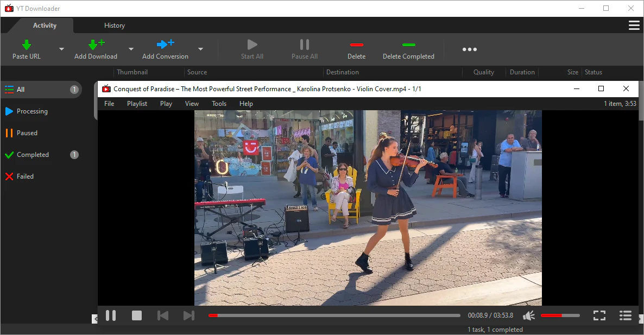Adjust the volume slider
Screen dimensions: 644x335
(559, 315)
